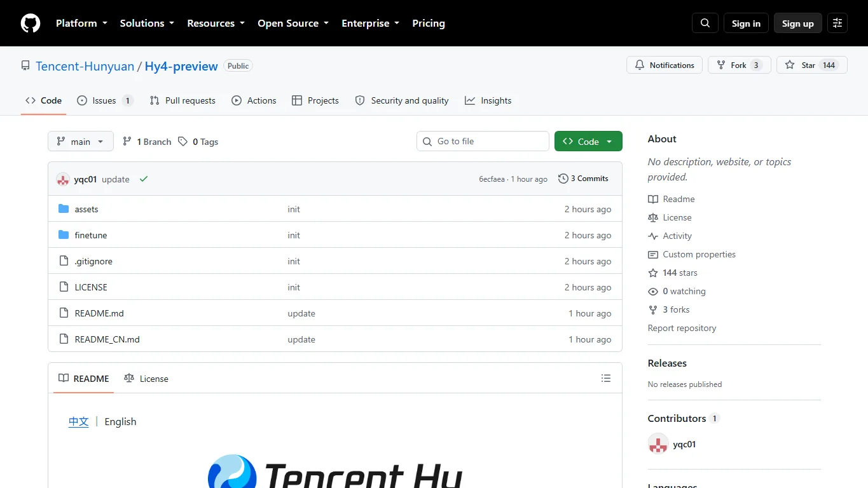The image size is (868, 488).
Task: Click the .gitignore file icon
Action: pos(64,261)
